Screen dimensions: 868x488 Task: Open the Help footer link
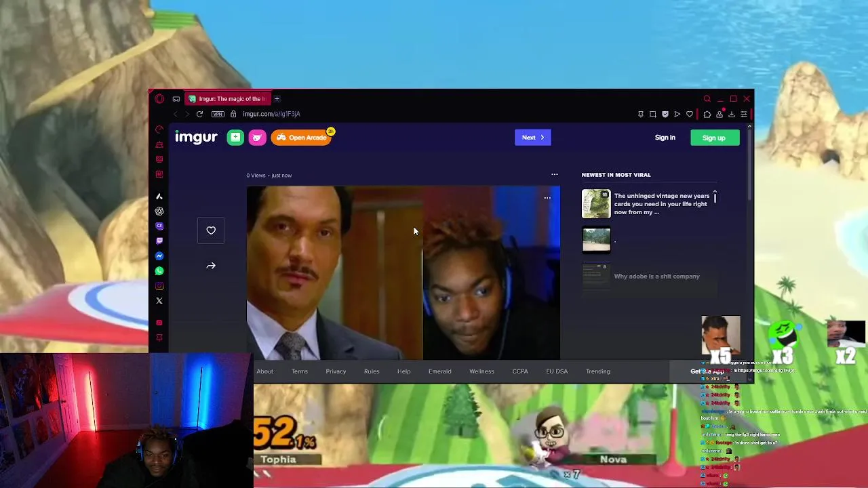[x=403, y=371]
